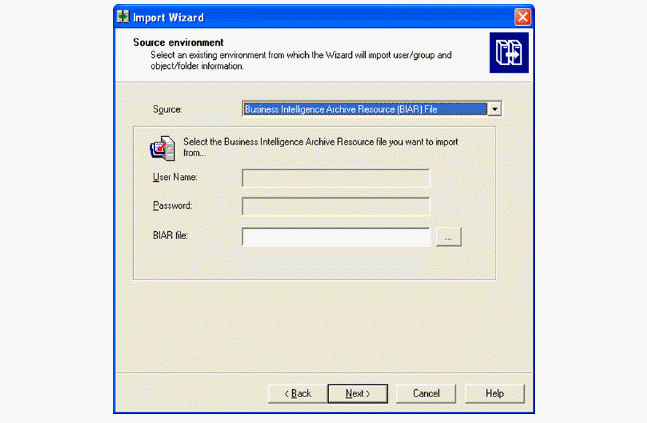
Task: Cancel the Import Wizard
Action: (x=426, y=394)
